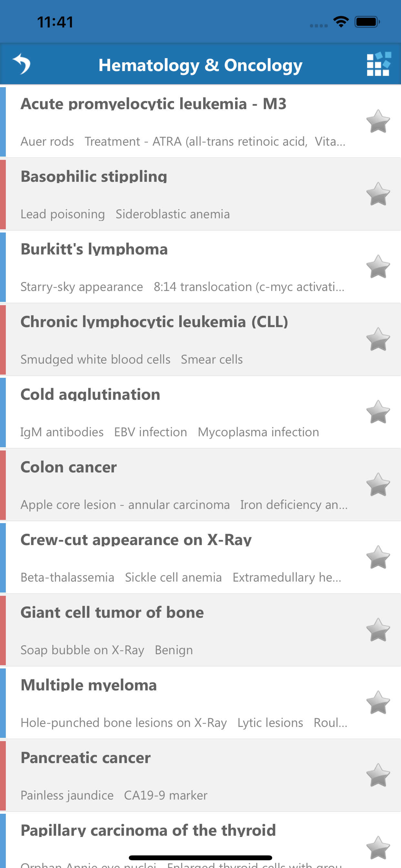Toggle favorite star for Burkitt's lymphoma
This screenshot has width=401, height=868.
(x=378, y=267)
